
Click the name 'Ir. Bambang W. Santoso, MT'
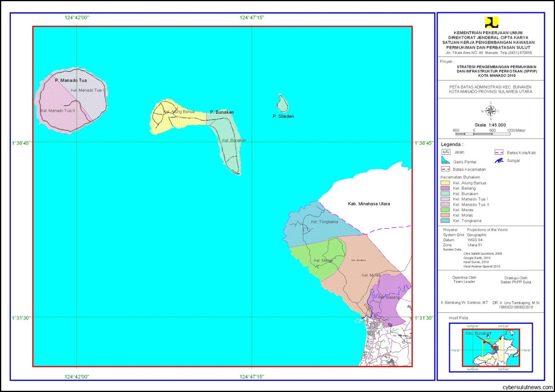[x=464, y=303]
